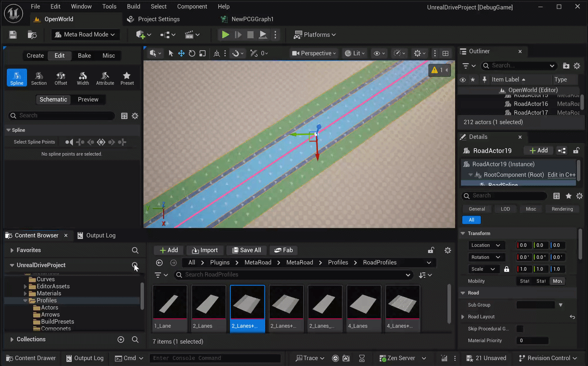Select the rotate gizmo in viewport toolbar
Image resolution: width=588 pixels, height=366 pixels.
pos(192,53)
